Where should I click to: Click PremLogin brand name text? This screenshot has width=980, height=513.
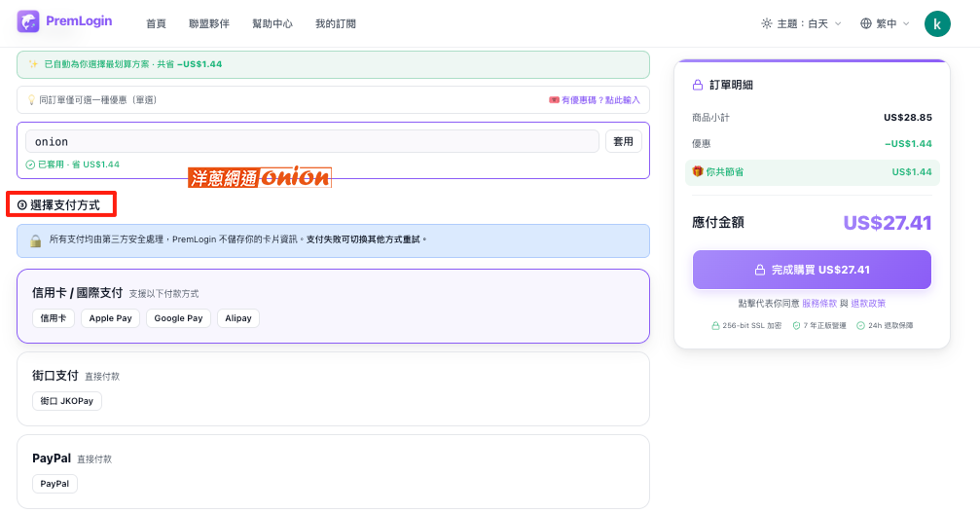(79, 20)
